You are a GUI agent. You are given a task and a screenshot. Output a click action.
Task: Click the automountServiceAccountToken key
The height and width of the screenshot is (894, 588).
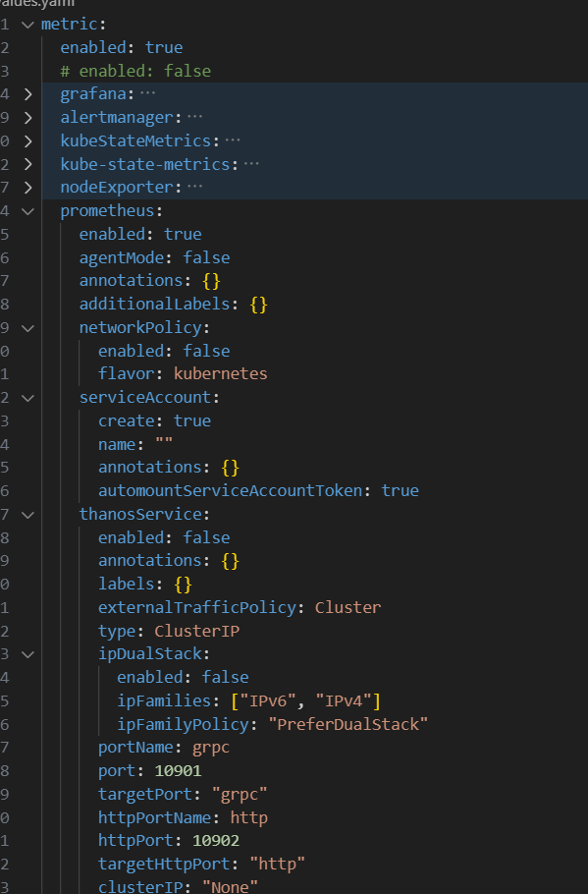(x=230, y=491)
